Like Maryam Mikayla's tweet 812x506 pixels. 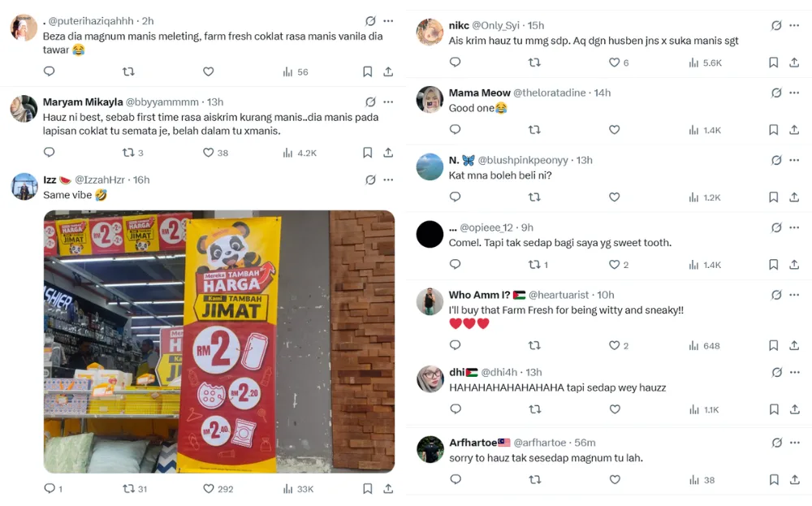[208, 153]
